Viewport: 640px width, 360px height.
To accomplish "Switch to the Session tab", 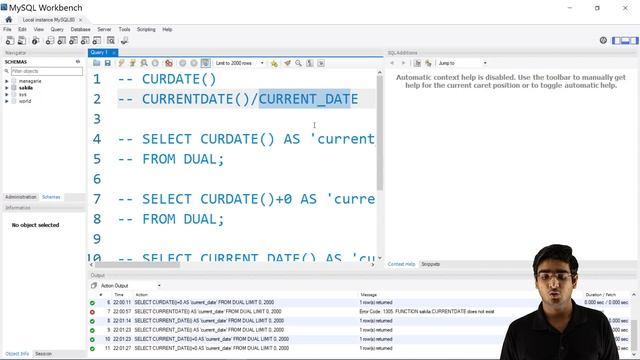I will (x=43, y=353).
